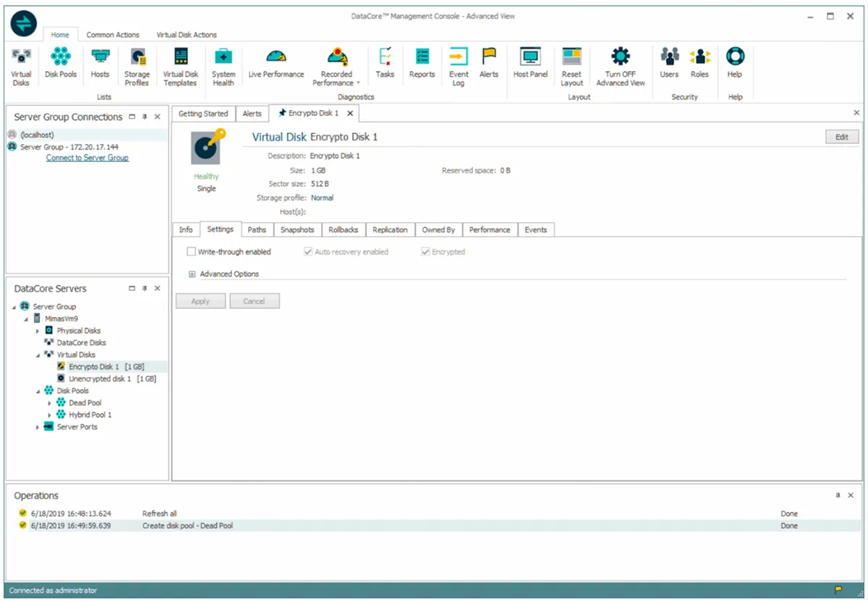Pin the DataCore Servers panel
The width and height of the screenshot is (868, 602).
tap(145, 288)
